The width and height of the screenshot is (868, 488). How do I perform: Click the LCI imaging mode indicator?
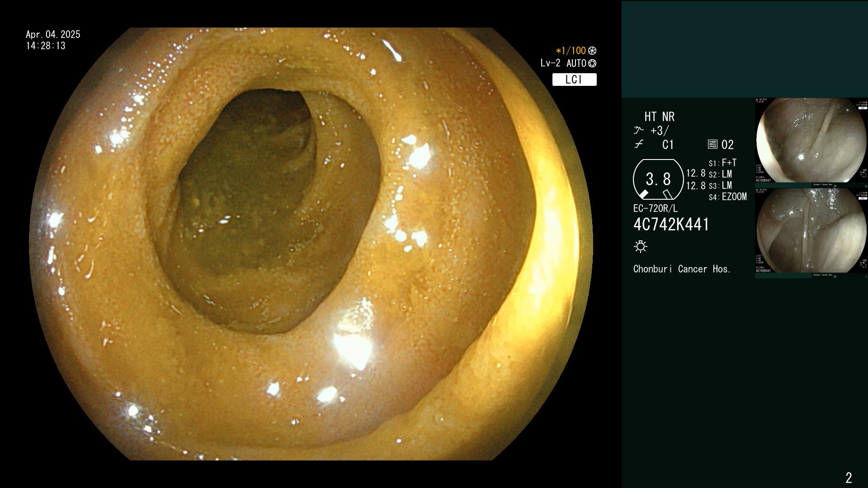pyautogui.click(x=574, y=80)
